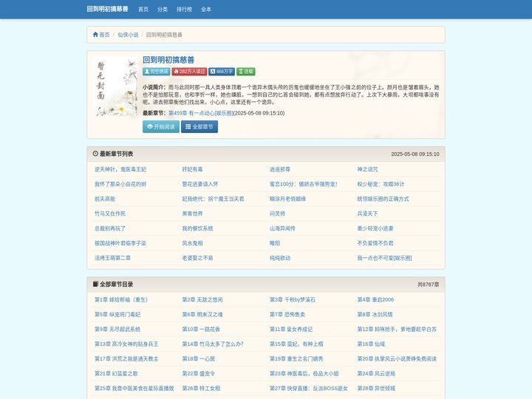Open chapter 第4章 重启2006
The height and width of the screenshot is (399, 532).
click(x=375, y=300)
